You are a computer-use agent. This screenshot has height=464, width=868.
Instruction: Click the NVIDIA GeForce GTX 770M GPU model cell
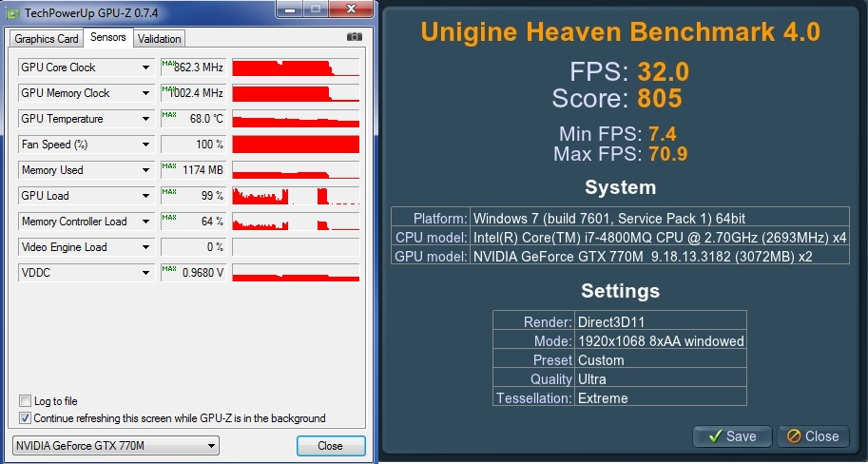pyautogui.click(x=659, y=257)
